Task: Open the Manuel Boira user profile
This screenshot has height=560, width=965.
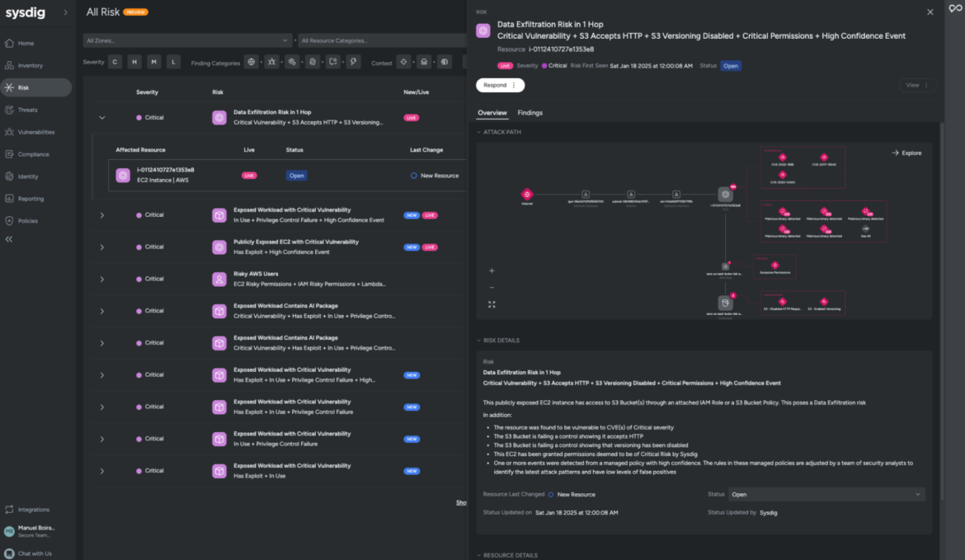Action: [x=35, y=531]
